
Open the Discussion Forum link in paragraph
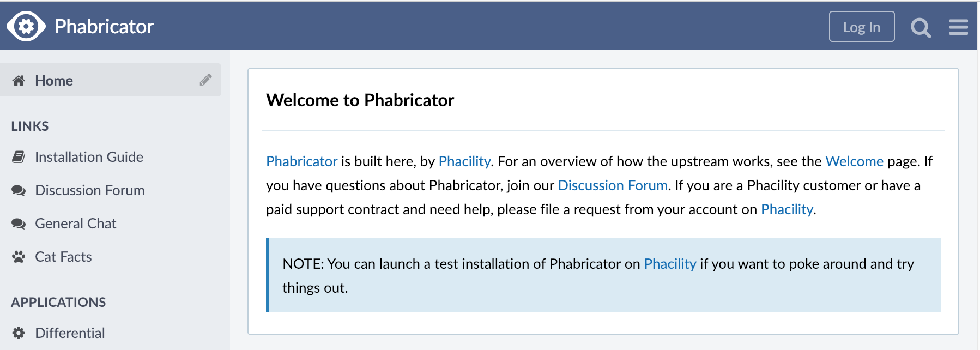click(x=613, y=185)
